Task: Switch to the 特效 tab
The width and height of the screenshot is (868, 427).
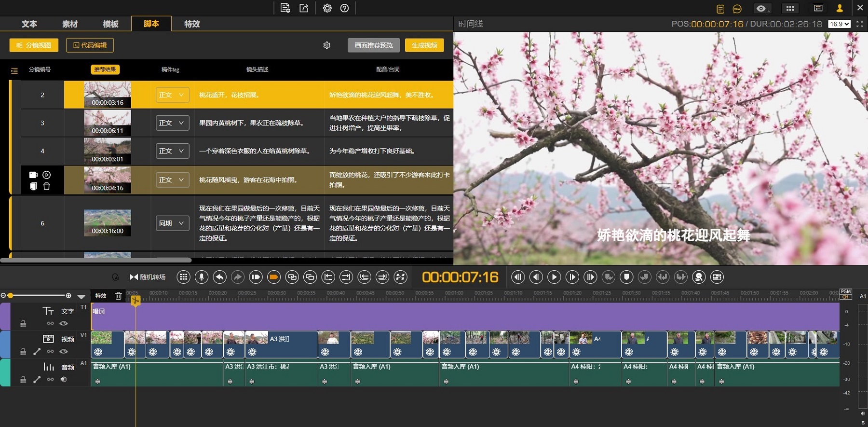Action: (x=192, y=24)
